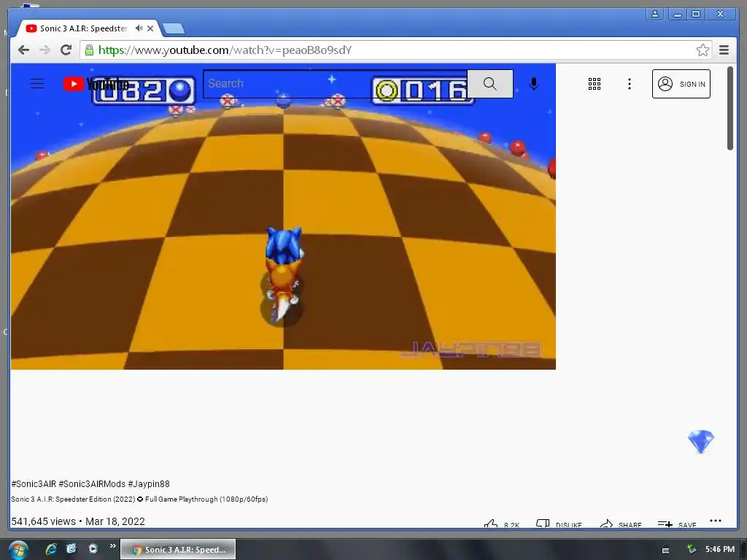The image size is (747, 560).
Task: Focus the YouTube Search input field
Action: point(336,84)
